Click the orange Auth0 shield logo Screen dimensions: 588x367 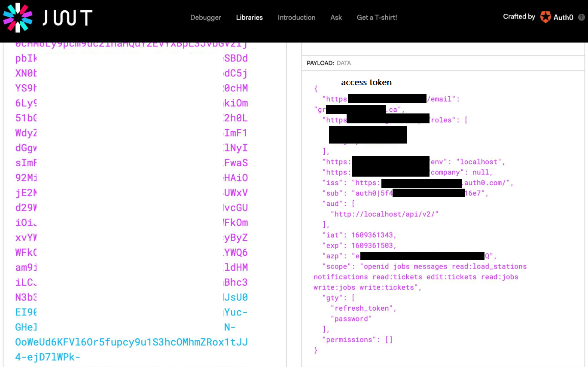point(545,17)
